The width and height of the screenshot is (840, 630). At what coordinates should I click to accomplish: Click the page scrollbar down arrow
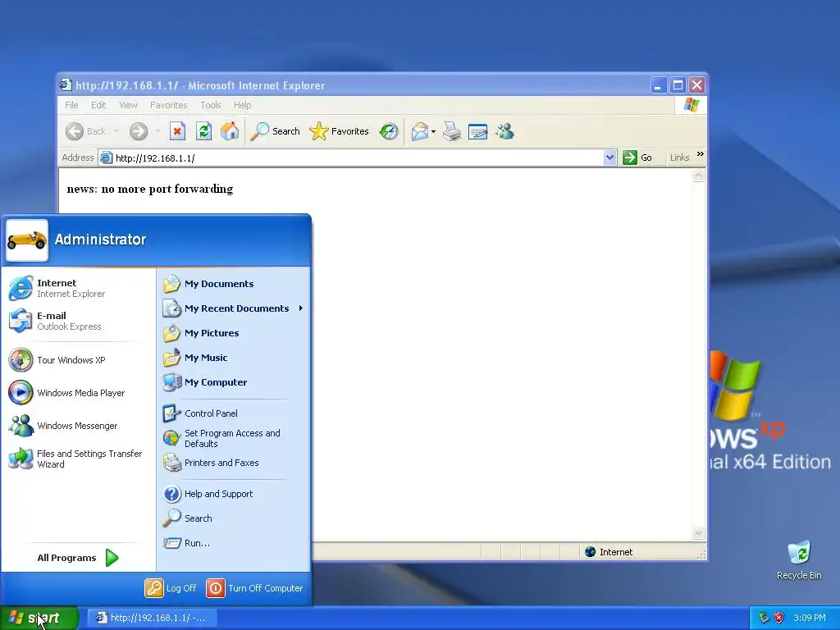click(698, 533)
